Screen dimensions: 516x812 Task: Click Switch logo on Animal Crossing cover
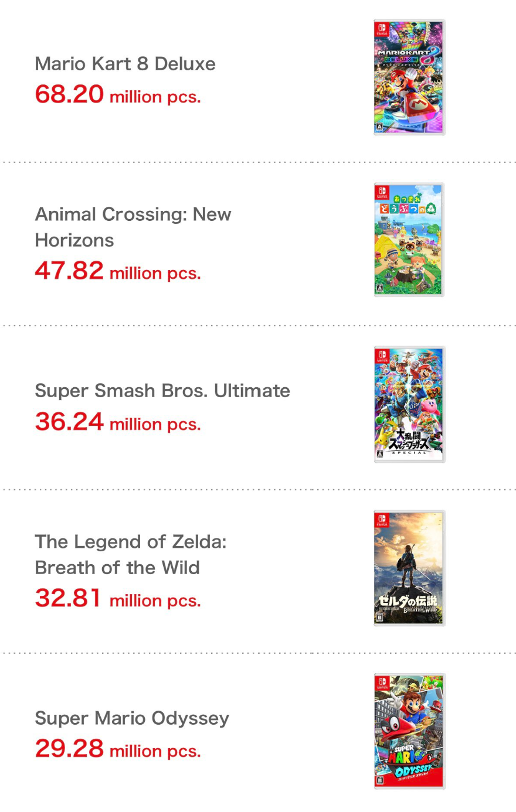pyautogui.click(x=382, y=192)
